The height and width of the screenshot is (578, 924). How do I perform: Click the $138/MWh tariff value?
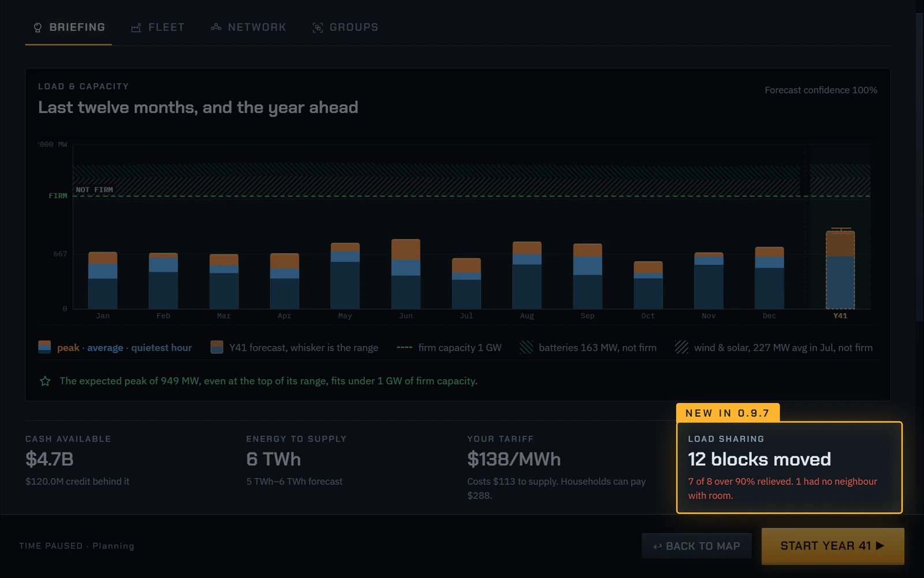(514, 459)
